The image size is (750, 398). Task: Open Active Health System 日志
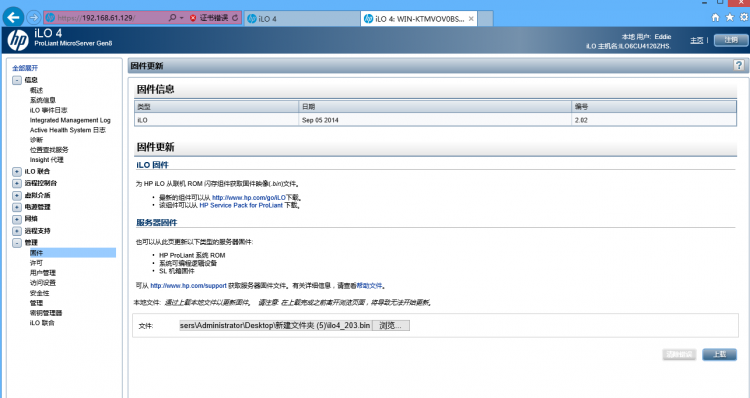pyautogui.click(x=67, y=130)
